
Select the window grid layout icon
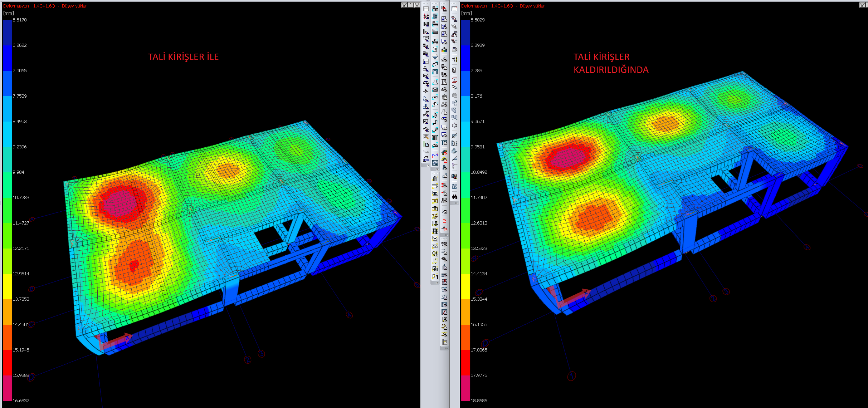pos(426,9)
